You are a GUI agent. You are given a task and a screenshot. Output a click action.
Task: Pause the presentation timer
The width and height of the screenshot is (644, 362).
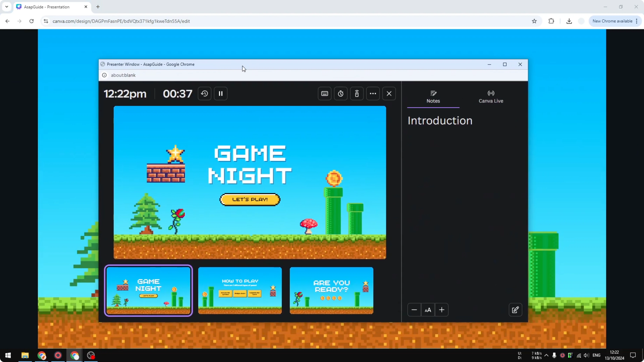[x=220, y=93]
